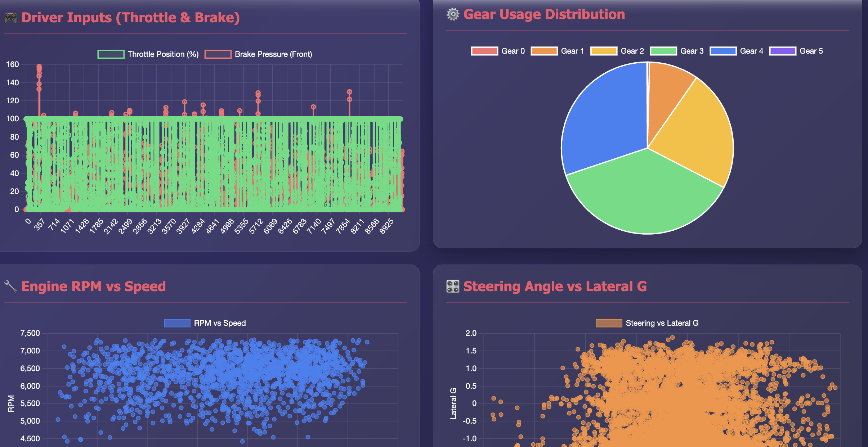Click the gamepad icon beside Driver Inputs
Image resolution: width=868 pixels, height=447 pixels.
click(10, 18)
